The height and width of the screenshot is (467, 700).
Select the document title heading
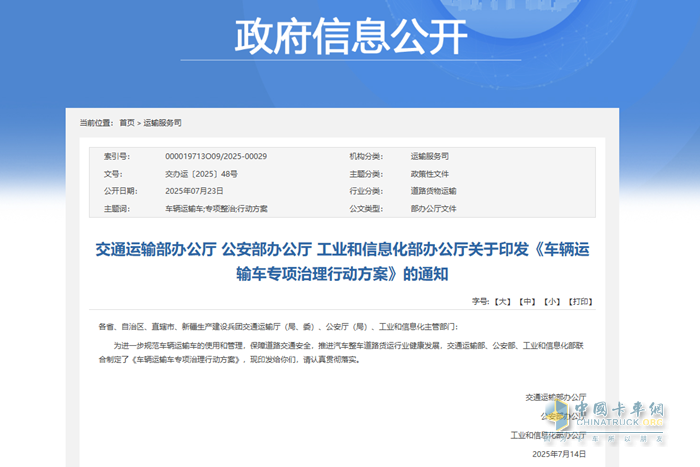pyautogui.click(x=349, y=259)
